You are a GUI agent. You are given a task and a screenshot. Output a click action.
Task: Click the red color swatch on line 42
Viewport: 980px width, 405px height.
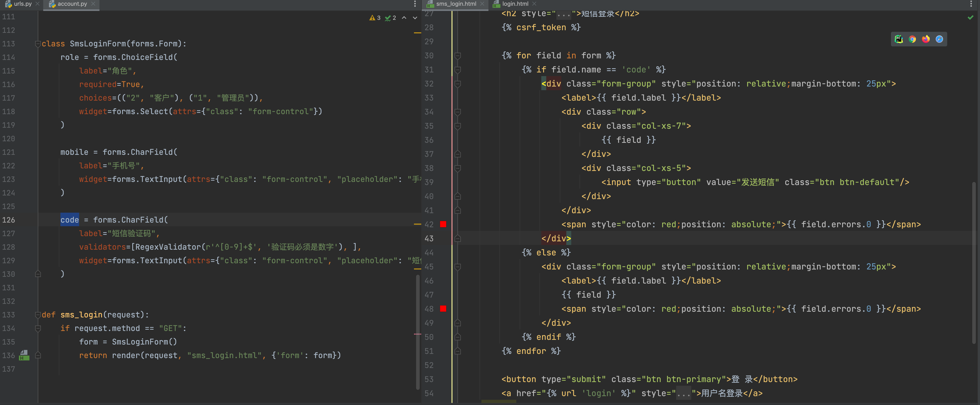443,225
